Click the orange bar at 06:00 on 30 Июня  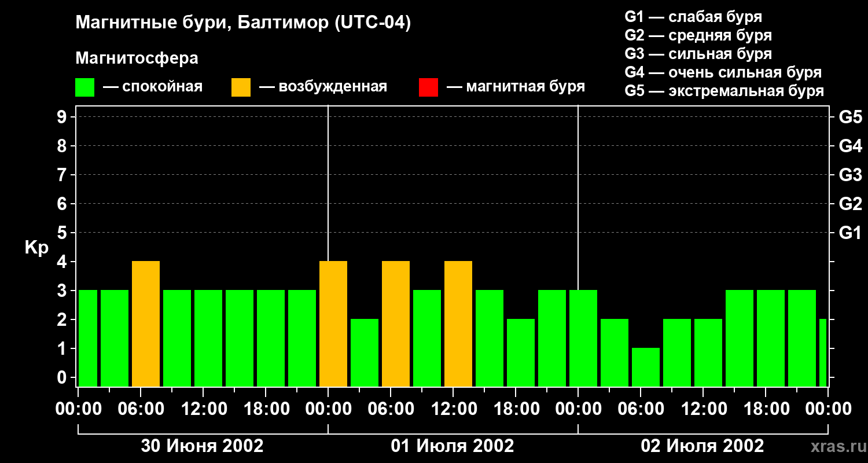pos(146,324)
